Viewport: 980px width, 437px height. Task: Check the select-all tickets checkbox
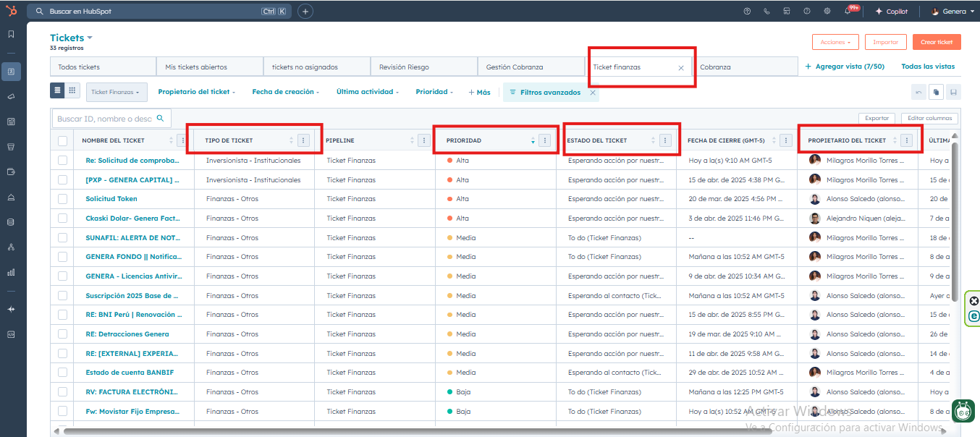62,141
